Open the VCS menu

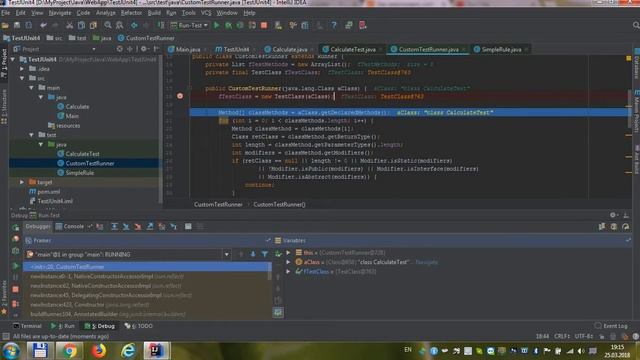click(x=206, y=13)
